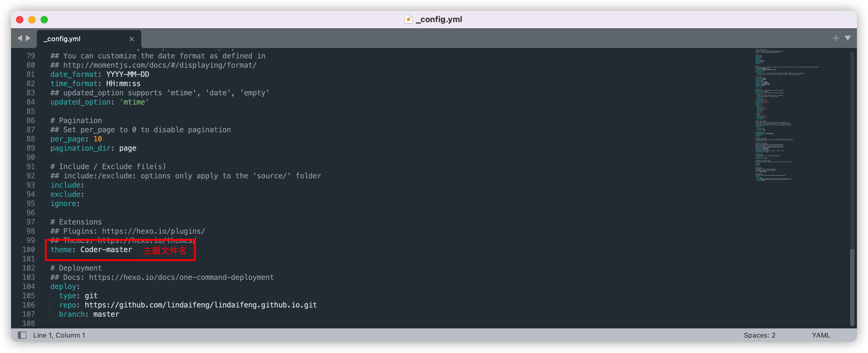
Task: Click the window title _config.yml text
Action: pos(439,19)
